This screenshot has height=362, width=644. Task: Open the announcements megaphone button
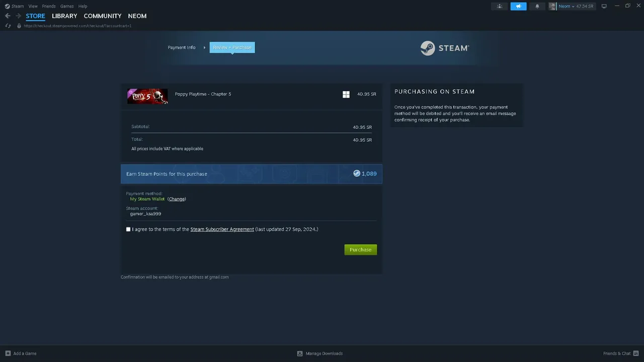click(518, 6)
